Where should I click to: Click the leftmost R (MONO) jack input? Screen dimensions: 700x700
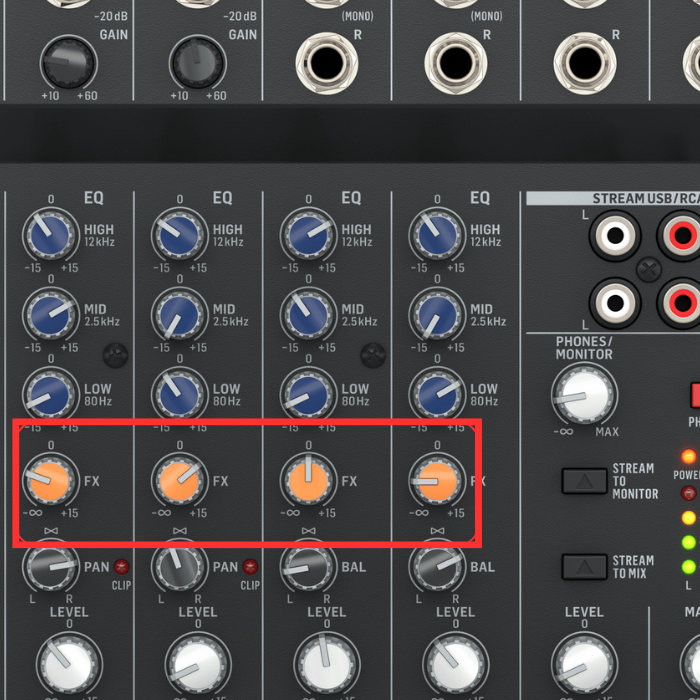(326, 62)
